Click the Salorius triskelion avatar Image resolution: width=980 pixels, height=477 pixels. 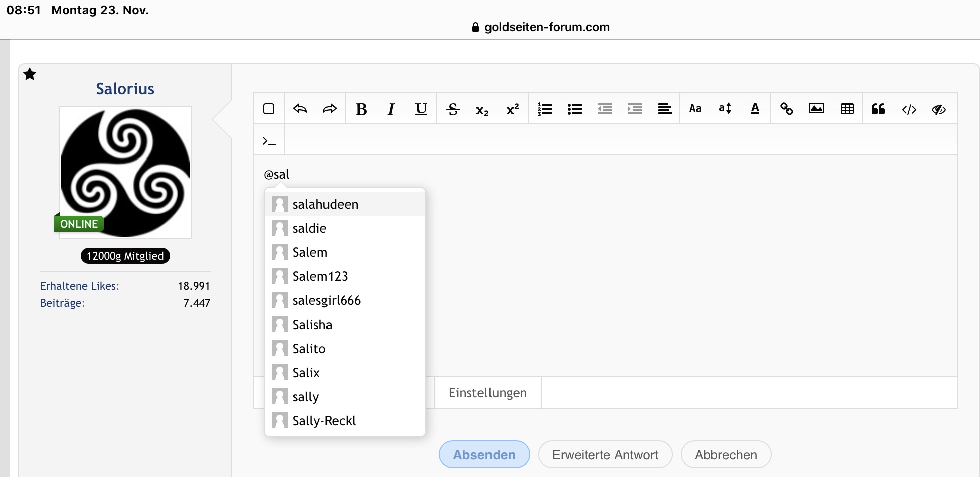click(125, 172)
